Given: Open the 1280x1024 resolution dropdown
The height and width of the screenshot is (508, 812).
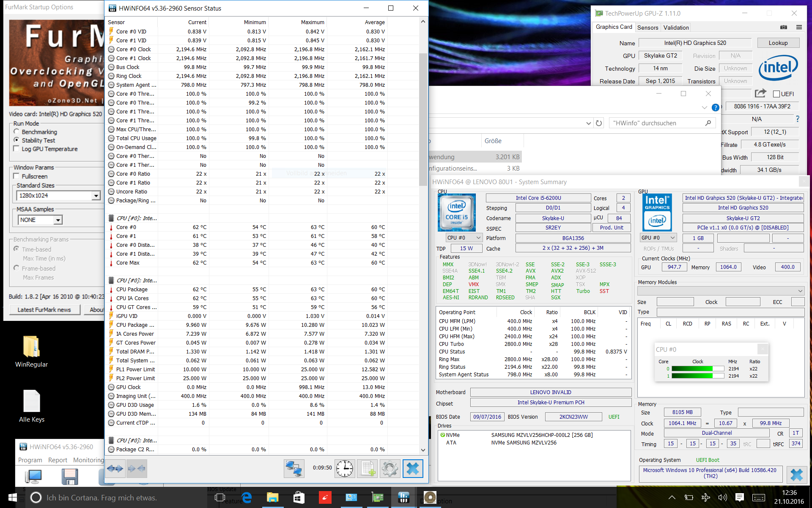Looking at the screenshot, I should [x=96, y=196].
